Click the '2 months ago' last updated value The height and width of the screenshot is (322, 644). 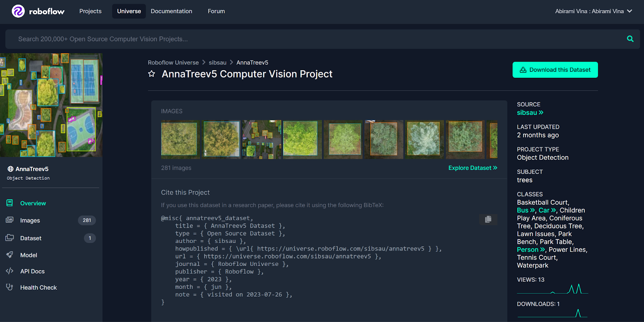(538, 135)
